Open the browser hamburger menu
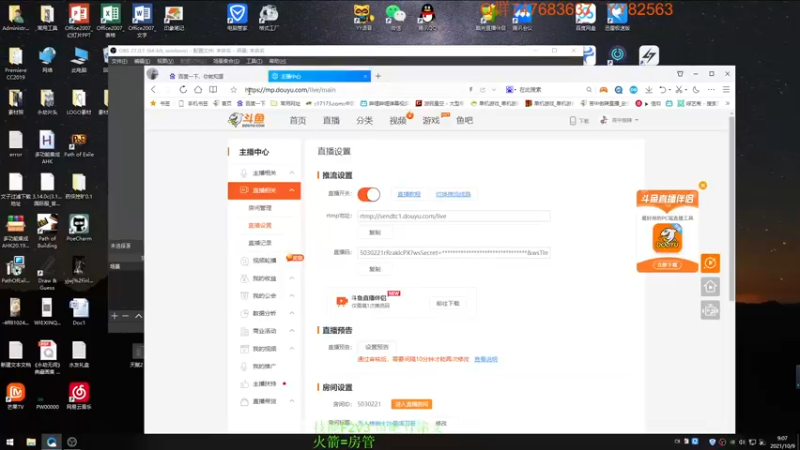The width and height of the screenshot is (800, 450). (x=726, y=90)
